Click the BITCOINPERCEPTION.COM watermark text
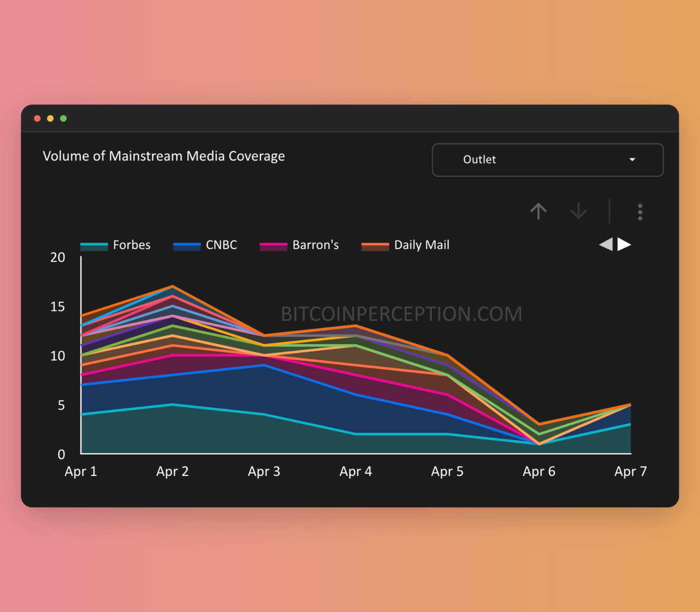This screenshot has width=700, height=612. [x=402, y=314]
